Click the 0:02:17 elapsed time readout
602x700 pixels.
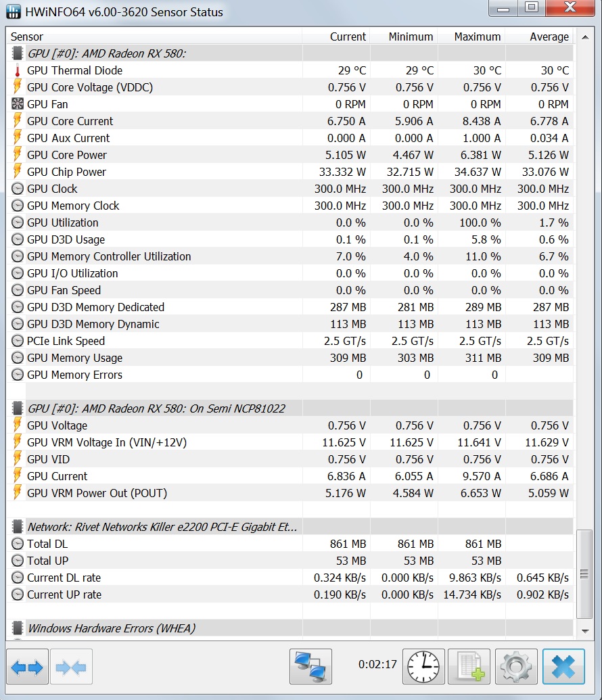tap(377, 664)
